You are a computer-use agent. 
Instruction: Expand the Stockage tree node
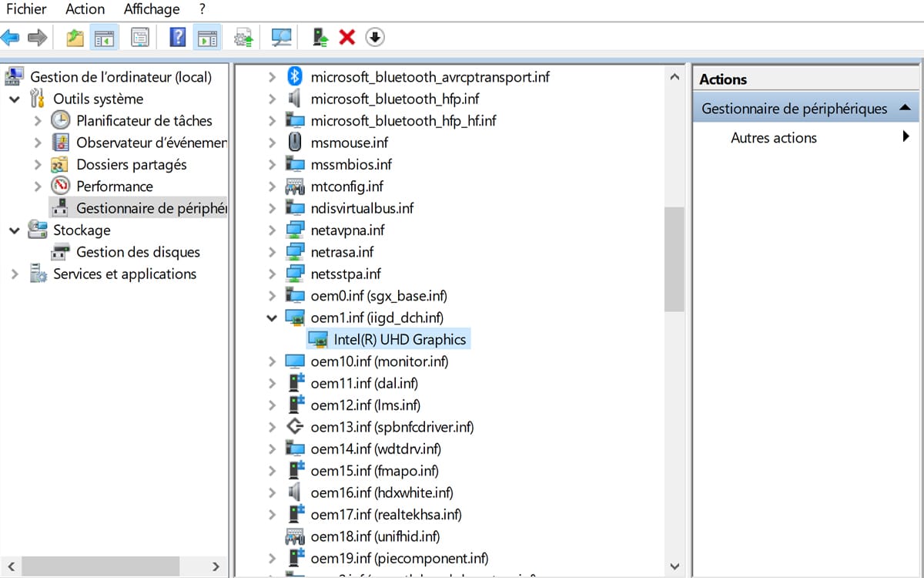point(14,230)
